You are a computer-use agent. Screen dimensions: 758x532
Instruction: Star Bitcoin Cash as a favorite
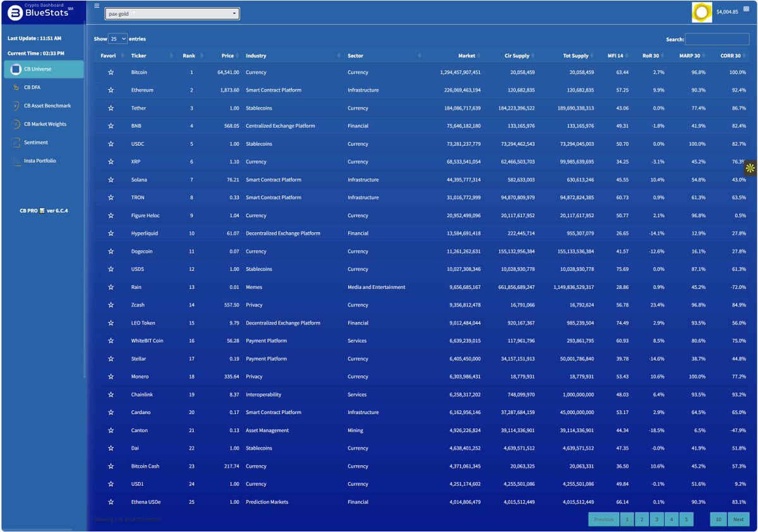coord(111,466)
